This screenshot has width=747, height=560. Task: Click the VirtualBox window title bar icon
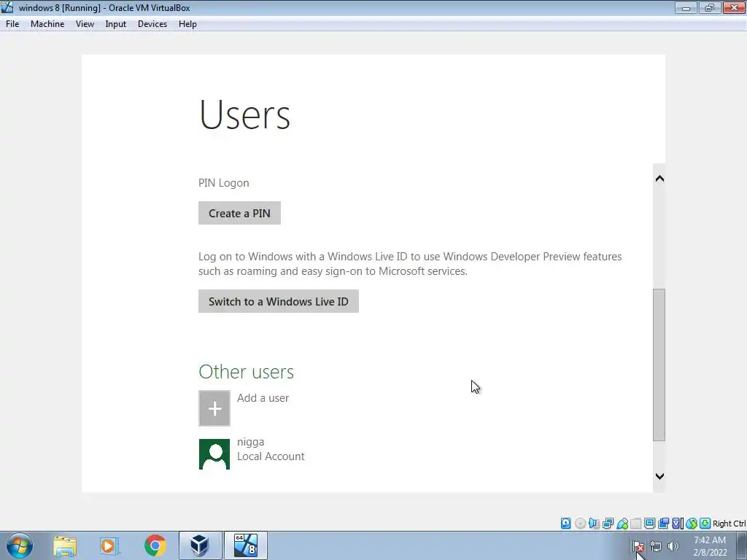pos(7,7)
